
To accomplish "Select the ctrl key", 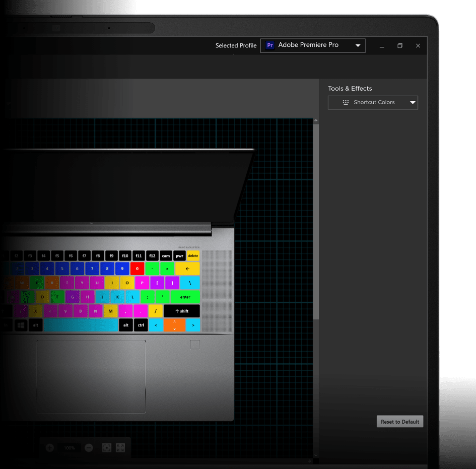I will pyautogui.click(x=141, y=325).
